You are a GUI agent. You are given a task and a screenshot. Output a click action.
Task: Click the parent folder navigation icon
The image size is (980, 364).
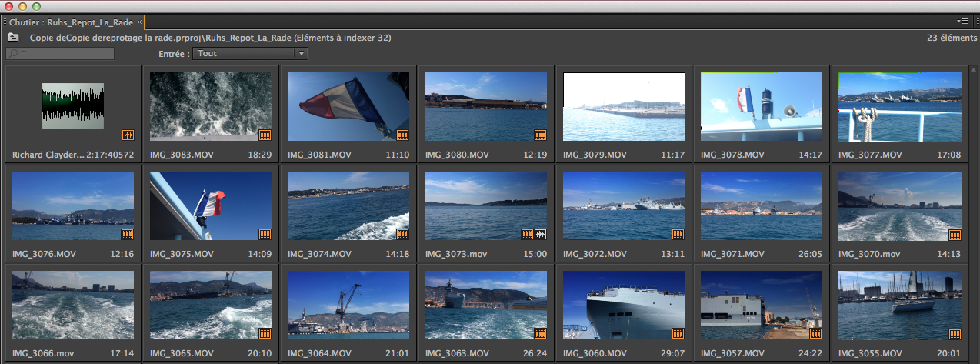(13, 37)
